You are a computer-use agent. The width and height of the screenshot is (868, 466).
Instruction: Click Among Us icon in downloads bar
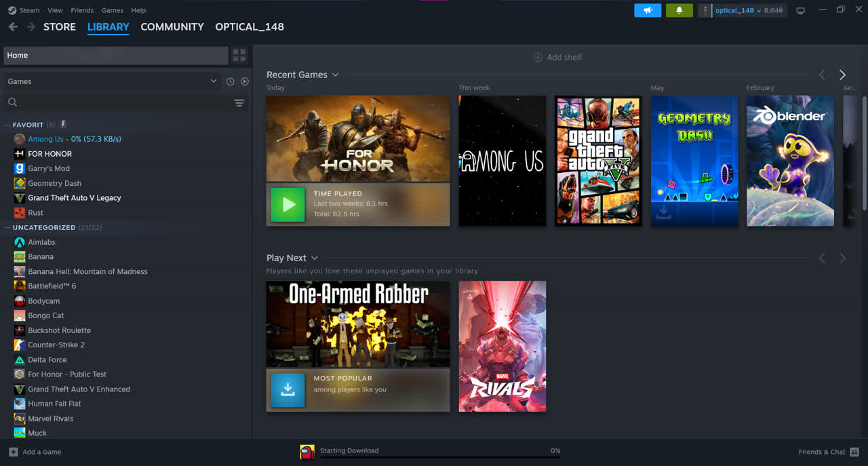(307, 452)
